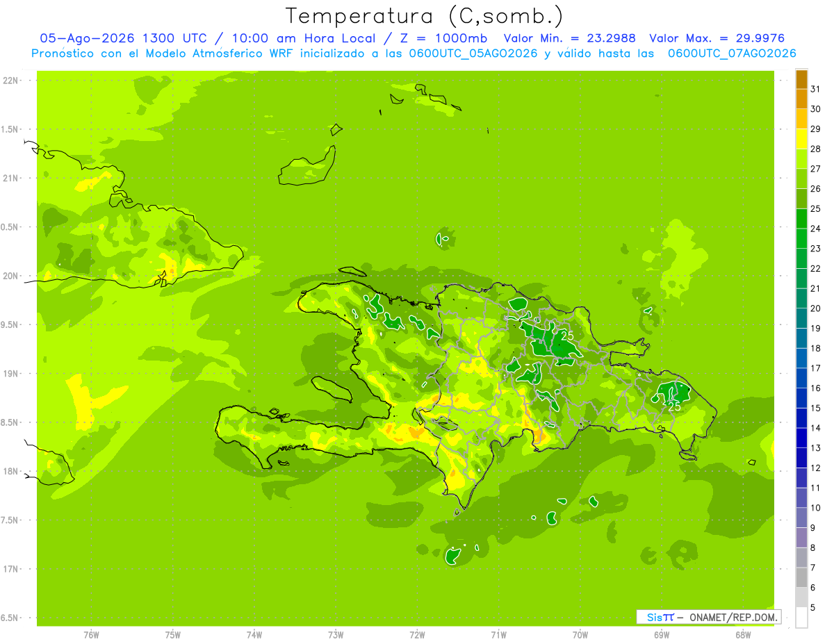
Task: Select the date text "05-Ago-2026 1300 UTC"
Action: pos(124,38)
